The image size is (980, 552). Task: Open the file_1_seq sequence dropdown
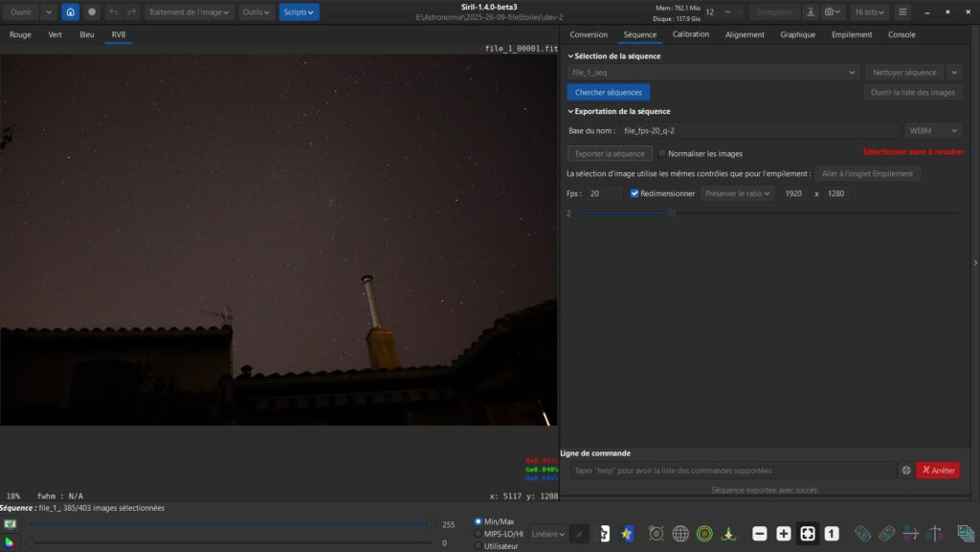tap(713, 73)
